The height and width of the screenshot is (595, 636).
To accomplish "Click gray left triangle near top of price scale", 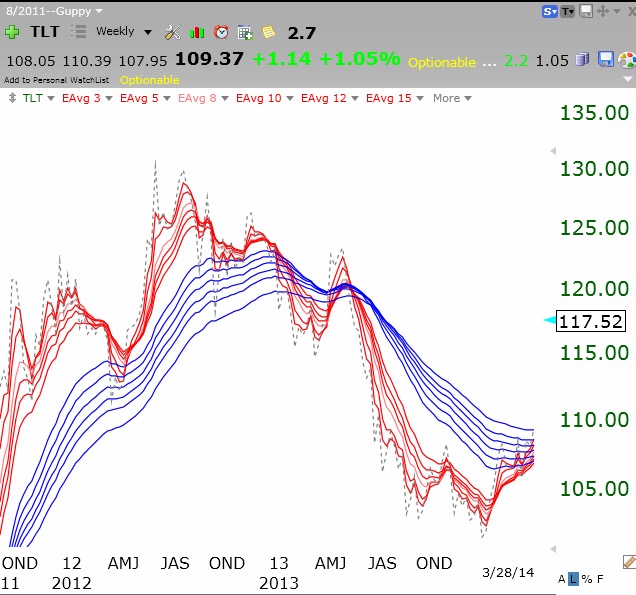I will [x=553, y=151].
